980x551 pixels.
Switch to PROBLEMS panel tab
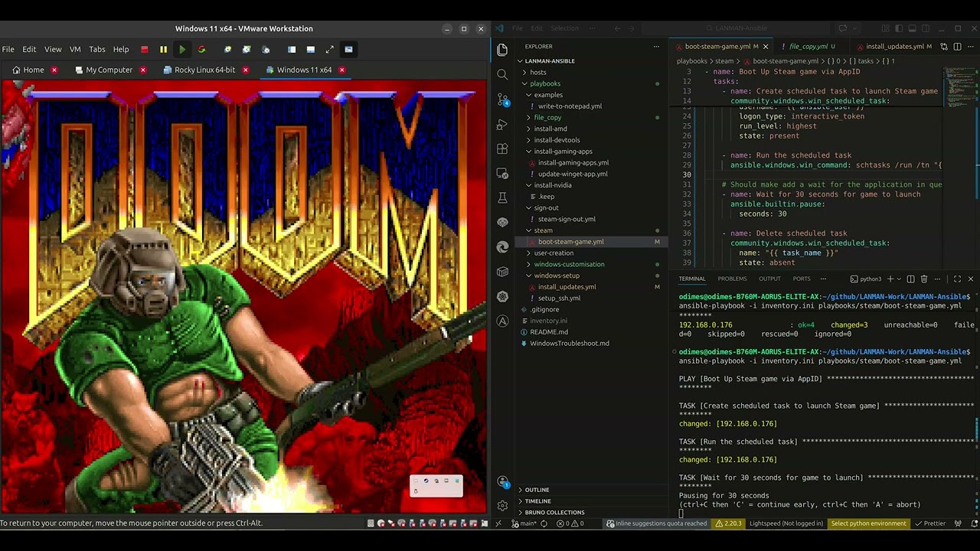click(732, 279)
